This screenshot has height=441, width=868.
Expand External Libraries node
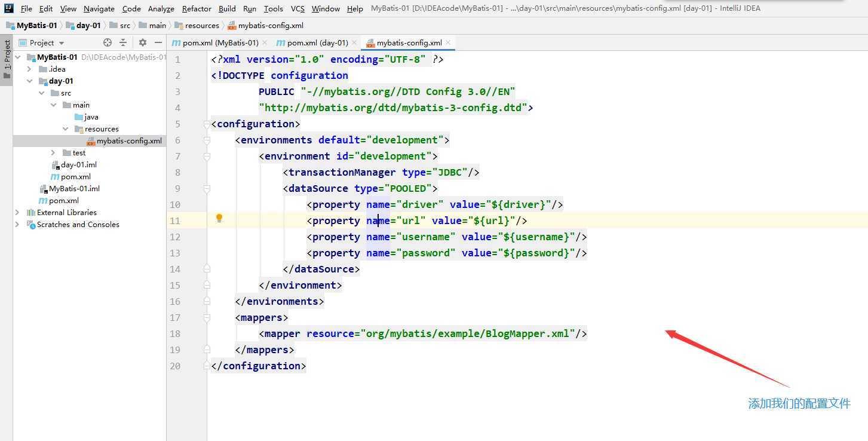coord(17,213)
